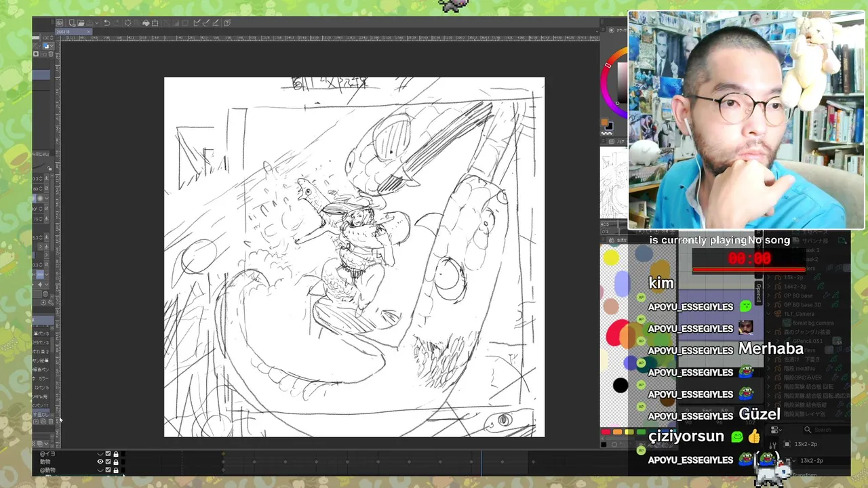The width and height of the screenshot is (868, 488).
Task: Create a new canvas with the New icon
Action: tap(72, 23)
